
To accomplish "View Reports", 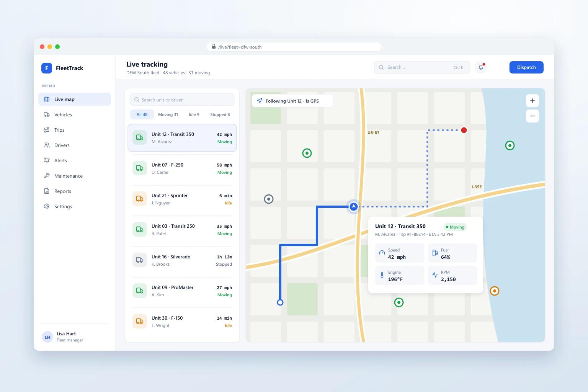I will [x=75, y=191].
